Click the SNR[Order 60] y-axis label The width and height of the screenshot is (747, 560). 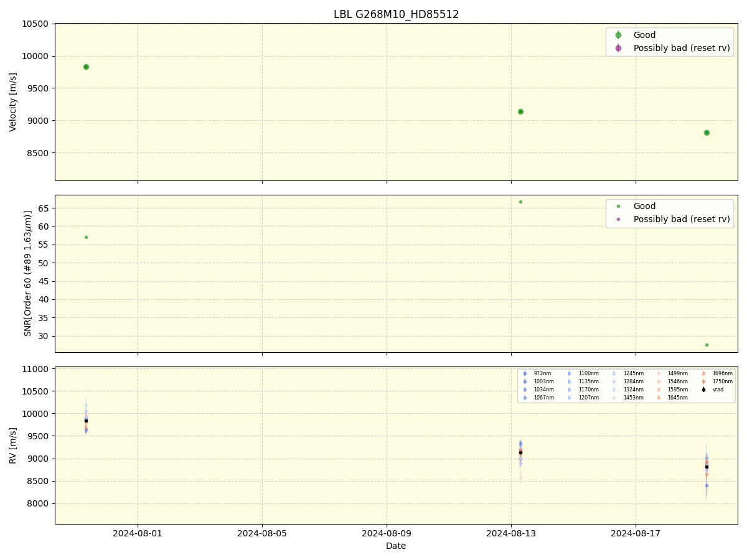(28, 274)
